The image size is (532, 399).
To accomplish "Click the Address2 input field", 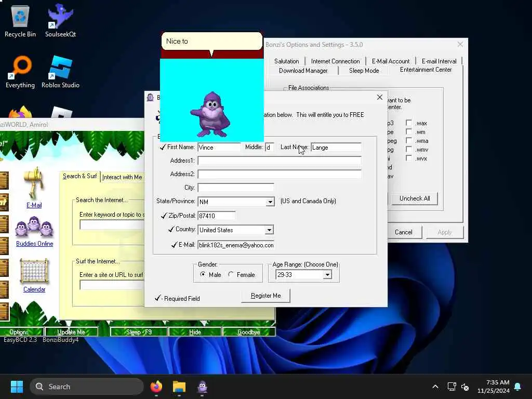I will pos(279,174).
